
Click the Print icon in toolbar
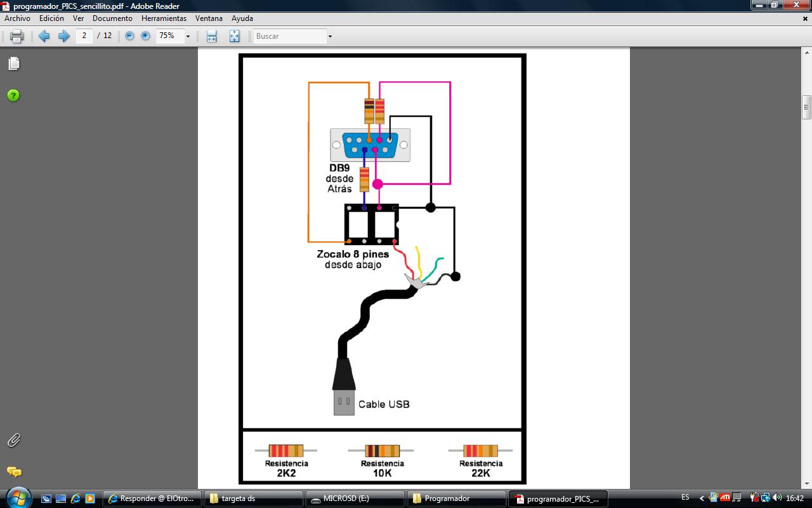point(17,36)
